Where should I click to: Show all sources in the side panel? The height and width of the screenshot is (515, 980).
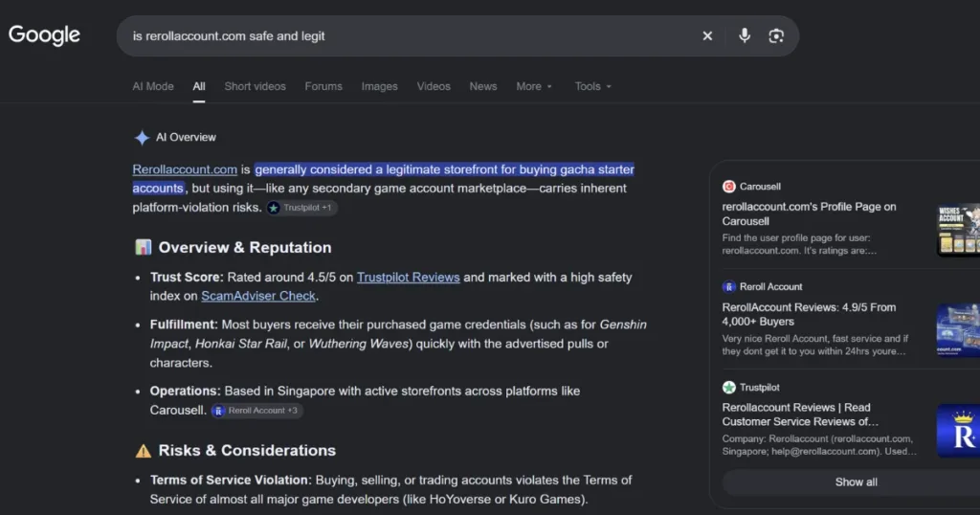(x=856, y=481)
